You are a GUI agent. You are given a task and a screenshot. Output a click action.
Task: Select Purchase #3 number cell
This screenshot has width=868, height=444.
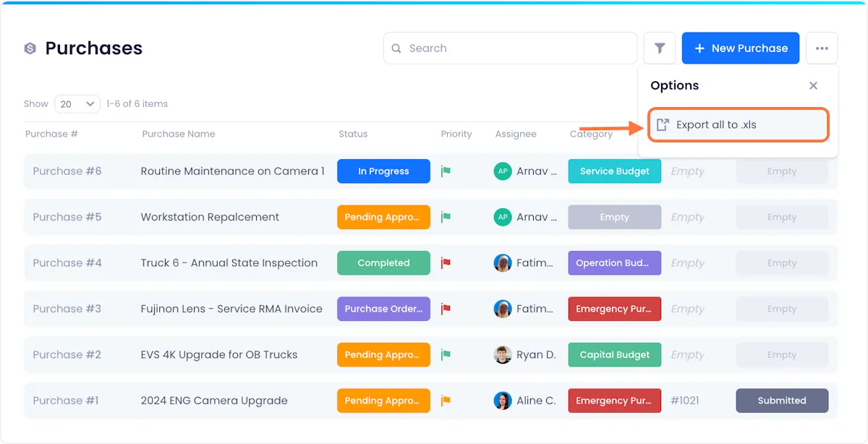67,309
